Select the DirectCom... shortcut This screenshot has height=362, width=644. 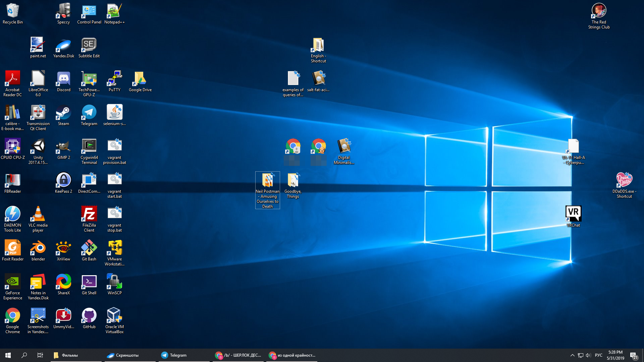tap(89, 183)
